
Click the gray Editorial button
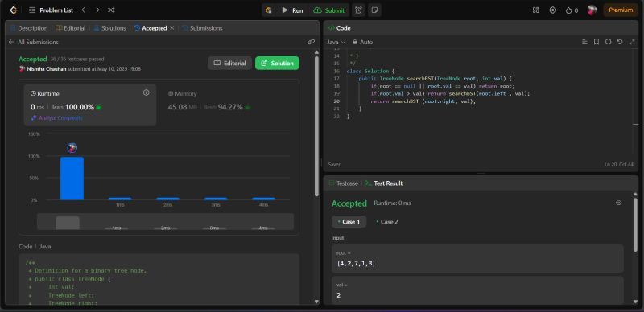pyautogui.click(x=229, y=64)
